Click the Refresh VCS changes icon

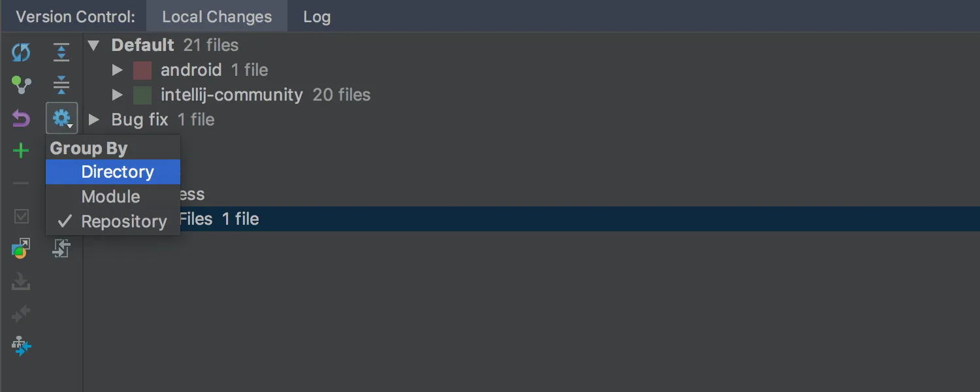tap(21, 52)
